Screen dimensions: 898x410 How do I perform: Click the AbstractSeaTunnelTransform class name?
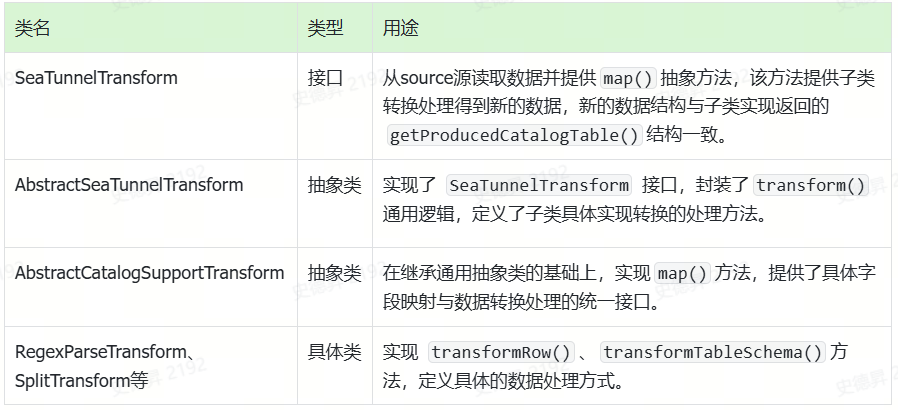click(129, 185)
